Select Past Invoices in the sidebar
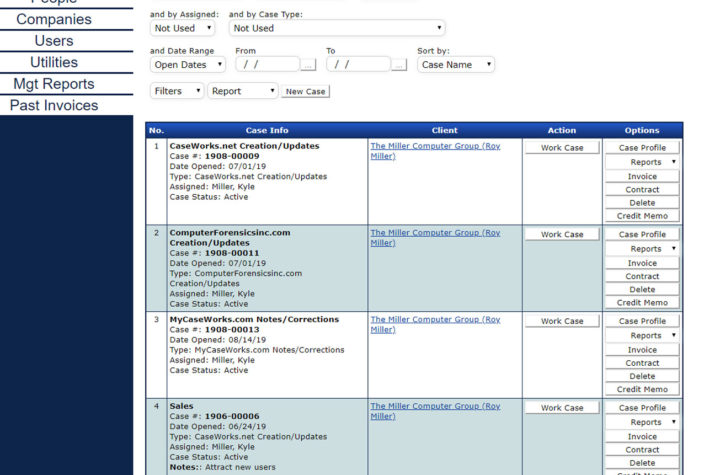Image resolution: width=720 pixels, height=475 pixels. (x=54, y=105)
